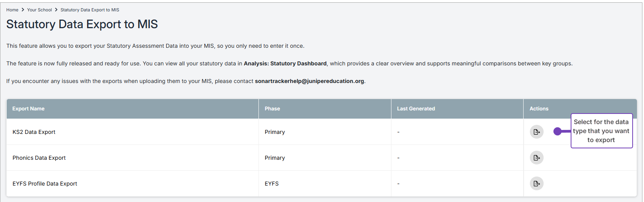The image size is (644, 202).
Task: Select the KS2 Data Export row name
Action: [x=34, y=132]
